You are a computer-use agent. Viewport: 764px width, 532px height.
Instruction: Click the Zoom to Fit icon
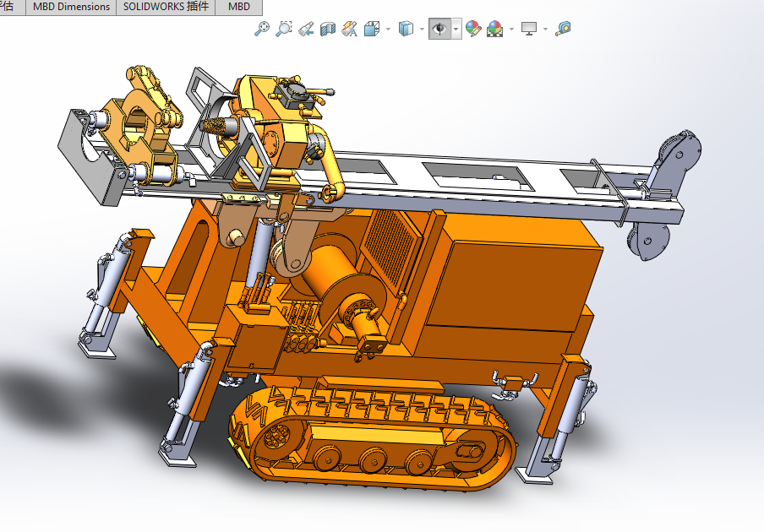262,29
